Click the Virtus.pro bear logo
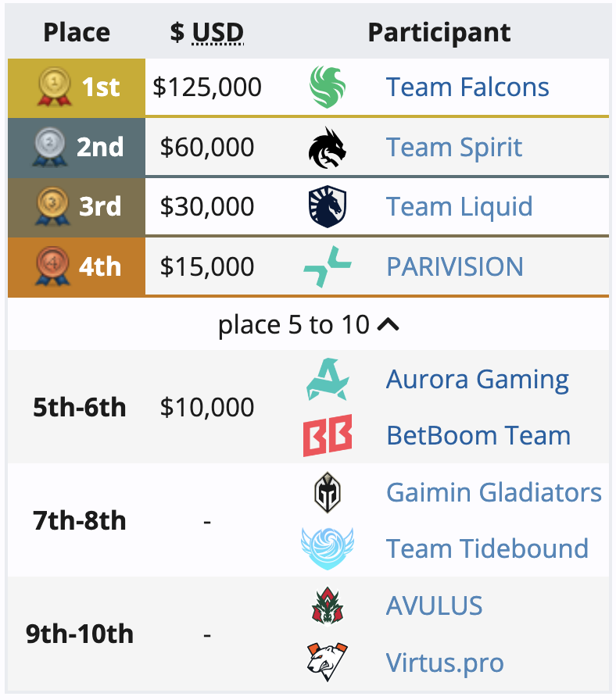This screenshot has width=616, height=700. click(x=328, y=662)
